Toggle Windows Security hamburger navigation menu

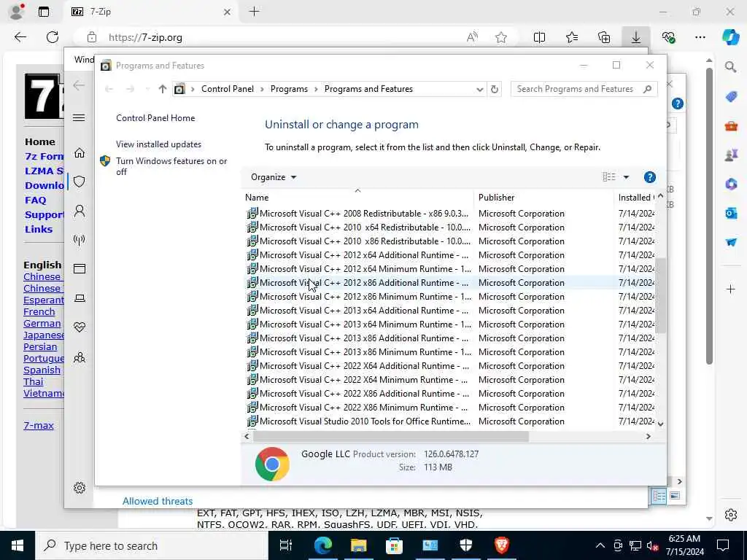79,117
